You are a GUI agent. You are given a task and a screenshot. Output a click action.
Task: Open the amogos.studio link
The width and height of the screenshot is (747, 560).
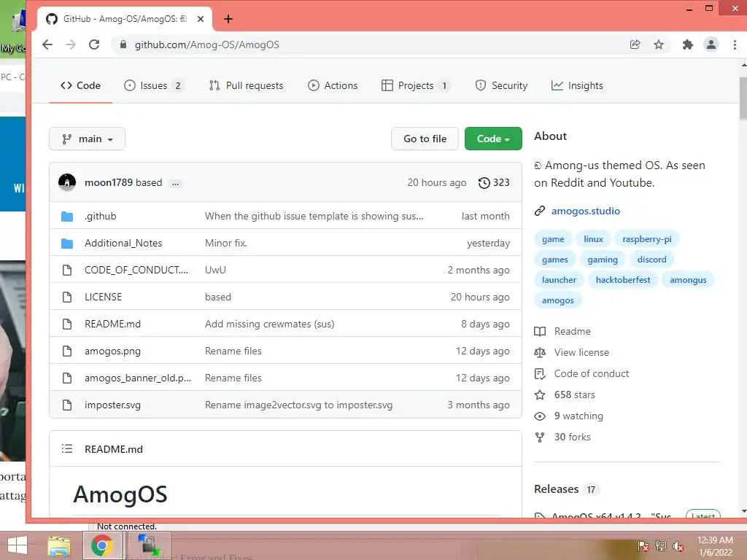coord(586,211)
